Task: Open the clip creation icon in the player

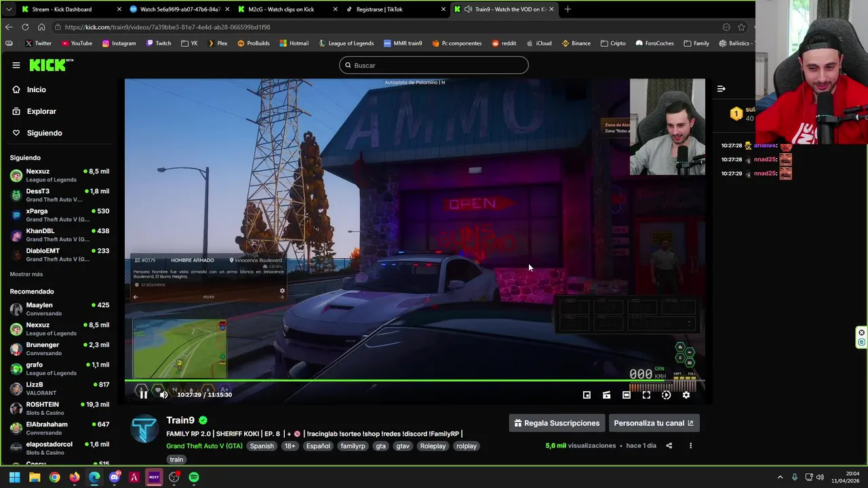Action: coord(606,395)
